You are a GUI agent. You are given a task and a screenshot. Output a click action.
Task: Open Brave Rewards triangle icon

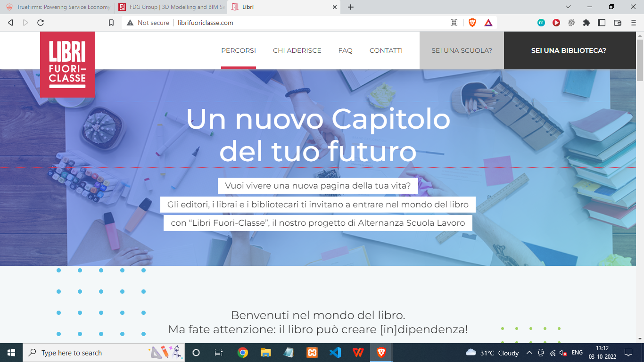click(x=488, y=23)
